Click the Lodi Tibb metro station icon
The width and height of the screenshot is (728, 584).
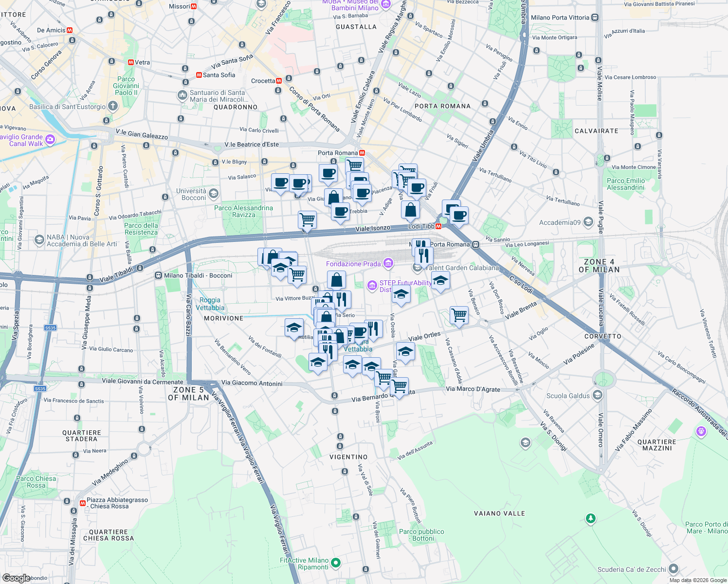(x=439, y=226)
